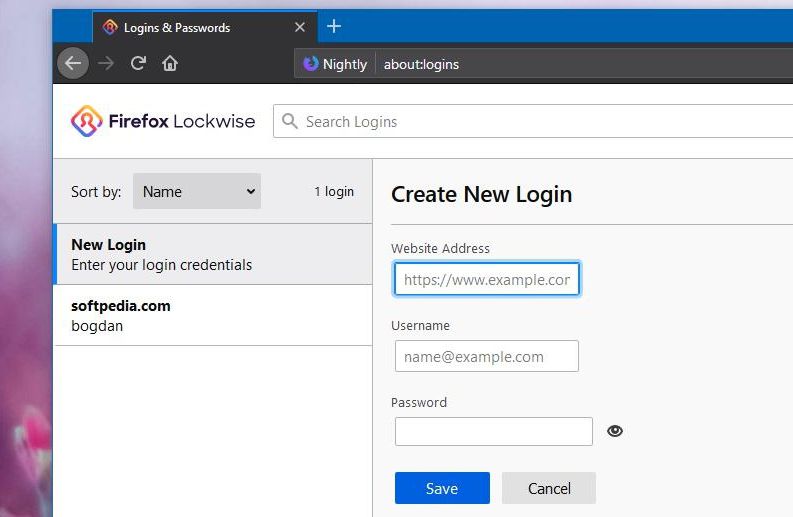Screen dimensions: 793x517
Task: Go to the browser home page icon
Action: (170, 64)
